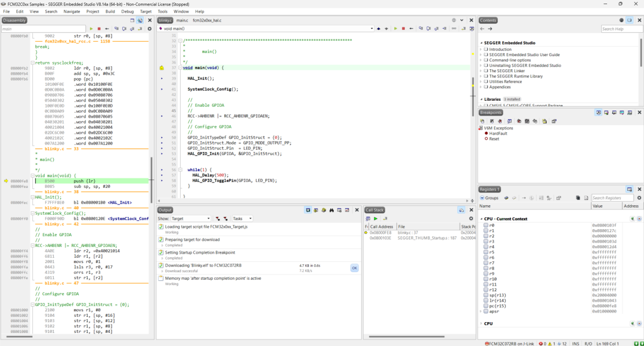Open The SEGGER Linker help topic
Screen dimensions: 644x346
click(507, 71)
